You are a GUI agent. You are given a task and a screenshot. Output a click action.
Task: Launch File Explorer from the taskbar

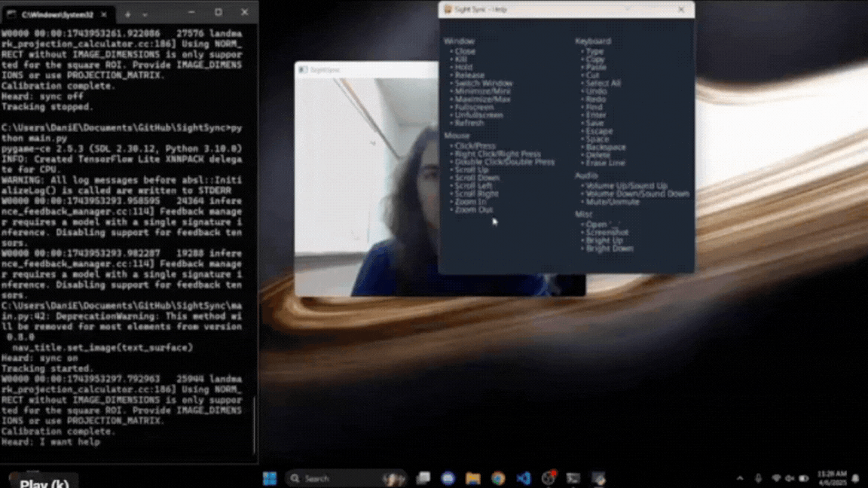pos(472,478)
